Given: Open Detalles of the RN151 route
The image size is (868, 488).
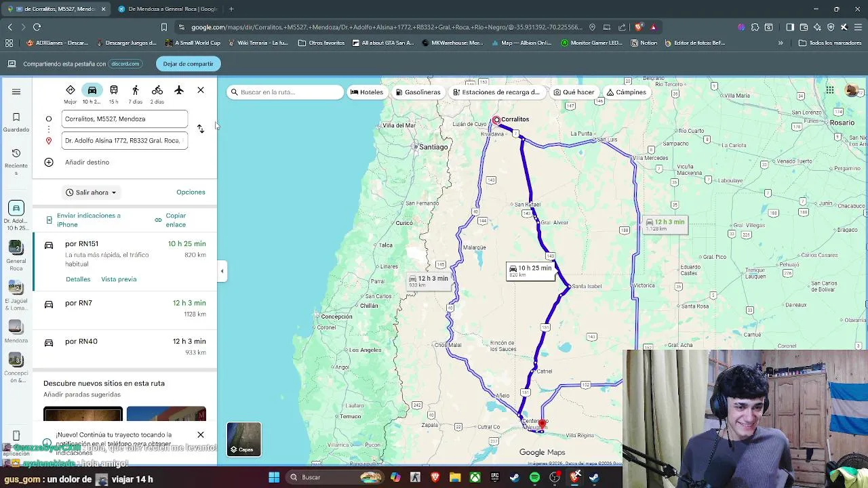Looking at the screenshot, I should pos(78,279).
